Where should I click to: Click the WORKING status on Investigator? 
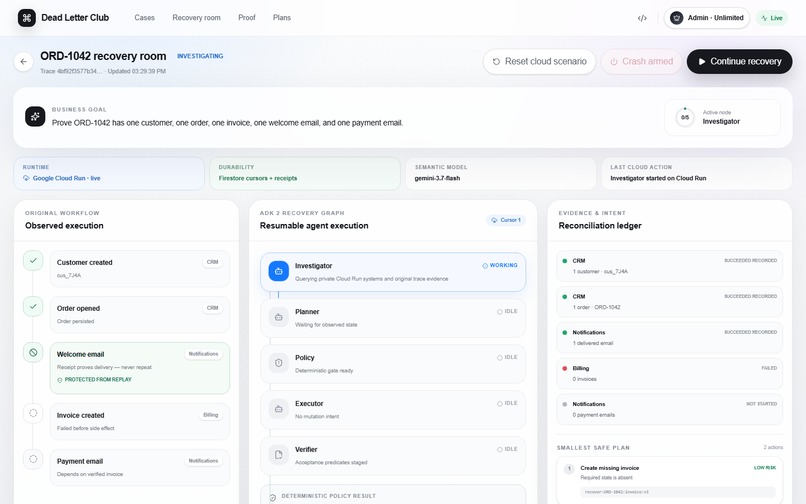click(x=500, y=265)
